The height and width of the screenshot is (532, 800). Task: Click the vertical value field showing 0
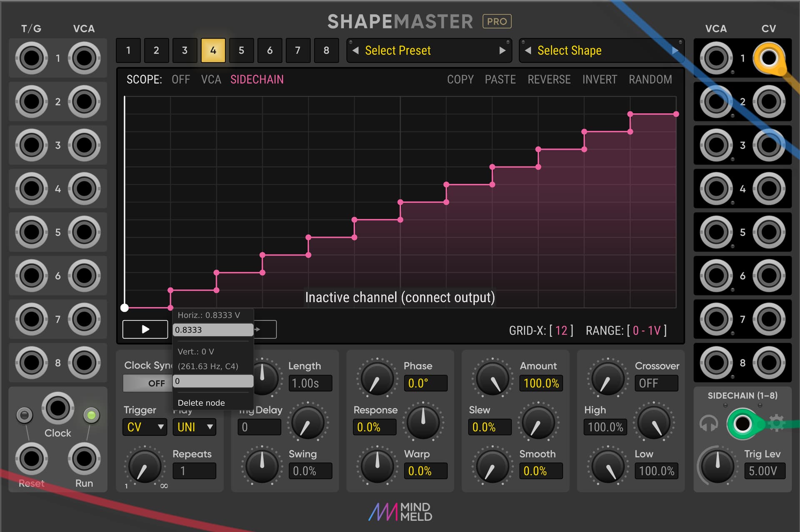(x=213, y=381)
